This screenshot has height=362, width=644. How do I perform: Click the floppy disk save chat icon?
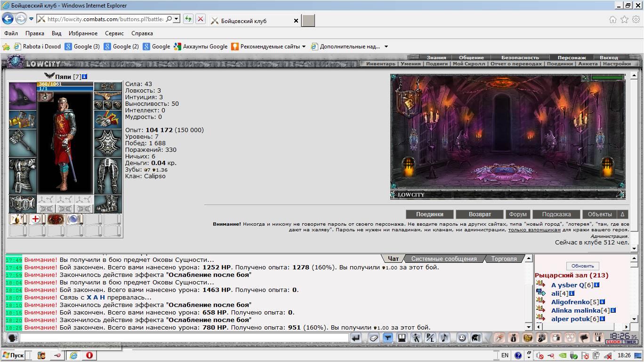[402, 338]
